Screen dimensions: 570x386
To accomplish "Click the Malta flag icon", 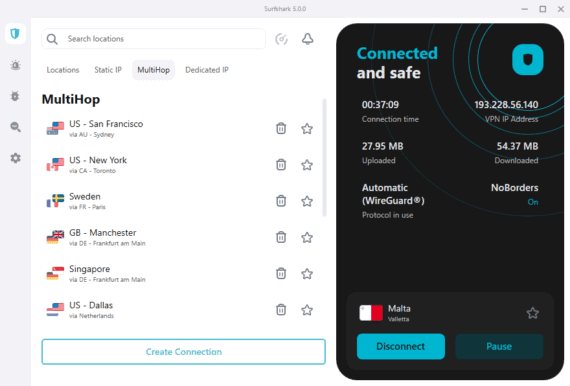I will click(x=371, y=313).
